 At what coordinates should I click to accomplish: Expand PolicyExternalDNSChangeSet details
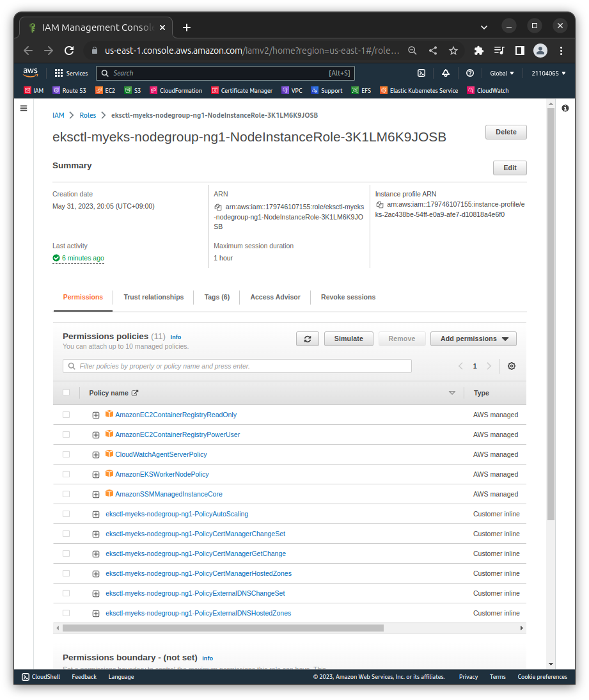(96, 594)
